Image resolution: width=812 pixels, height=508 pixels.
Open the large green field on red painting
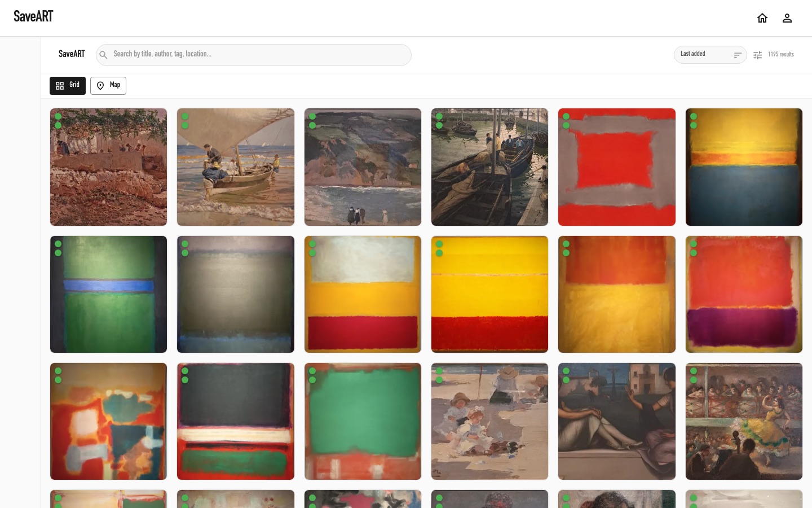pyautogui.click(x=363, y=422)
